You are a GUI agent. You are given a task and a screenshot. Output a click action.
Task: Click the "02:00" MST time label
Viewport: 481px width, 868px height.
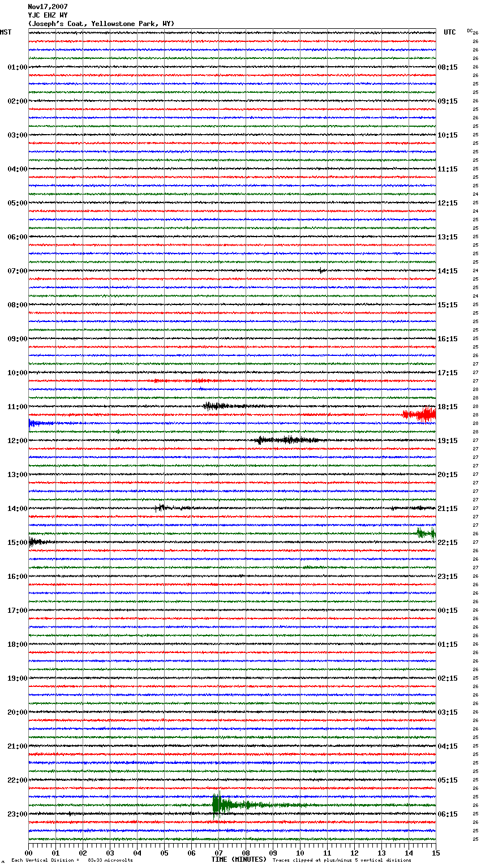tap(17, 101)
